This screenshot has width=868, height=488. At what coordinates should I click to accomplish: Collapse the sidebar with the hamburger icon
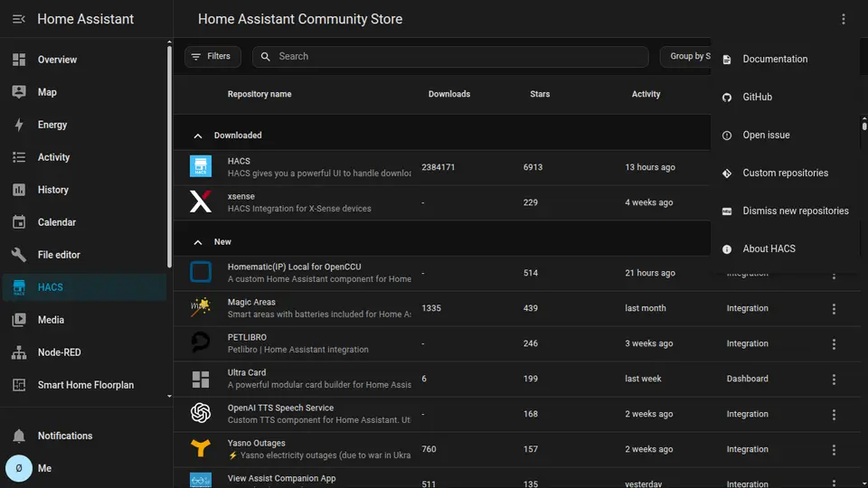click(x=19, y=19)
